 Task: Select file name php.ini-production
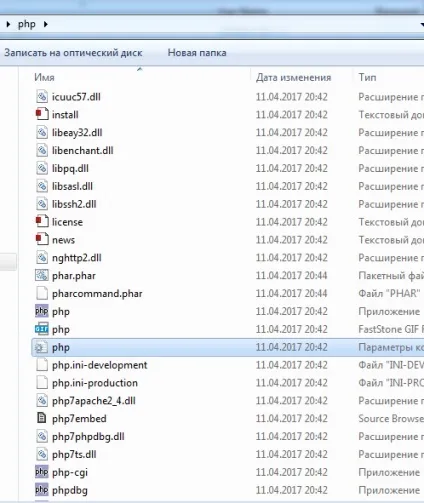(95, 383)
